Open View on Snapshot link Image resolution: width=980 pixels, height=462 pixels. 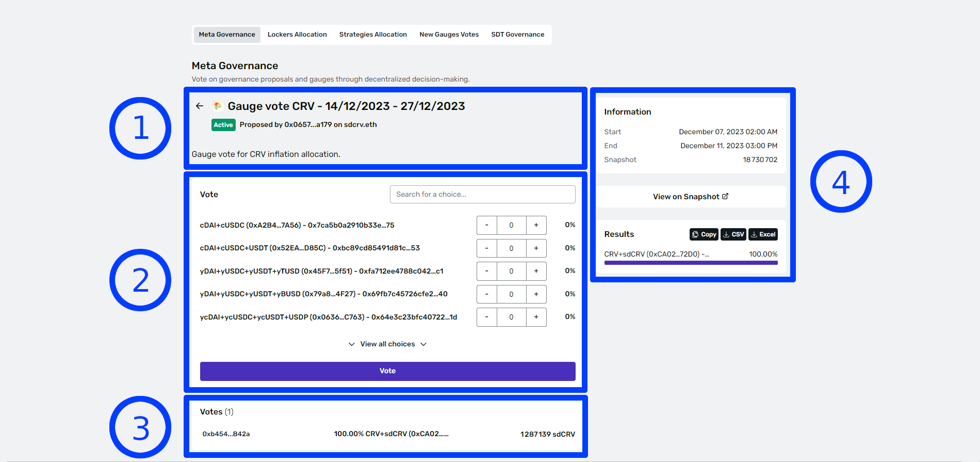[x=690, y=197]
